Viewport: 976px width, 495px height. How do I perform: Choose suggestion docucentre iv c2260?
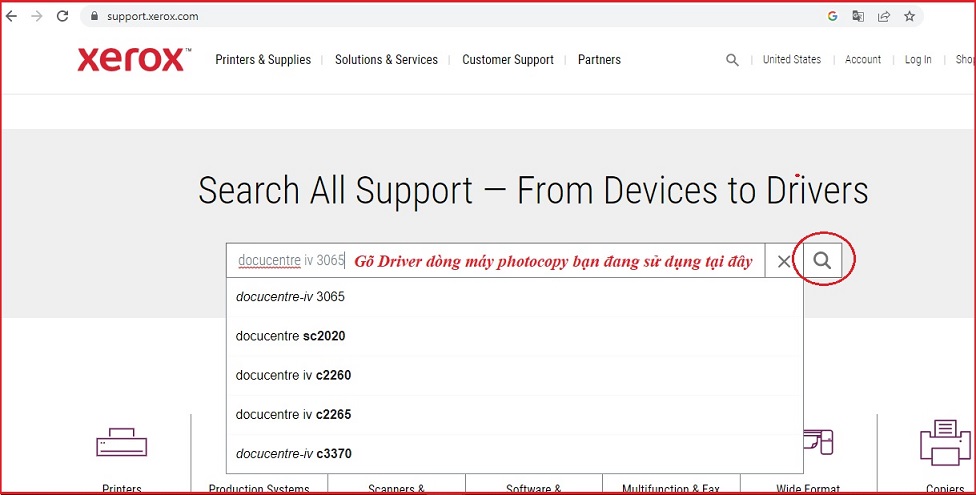tap(514, 375)
